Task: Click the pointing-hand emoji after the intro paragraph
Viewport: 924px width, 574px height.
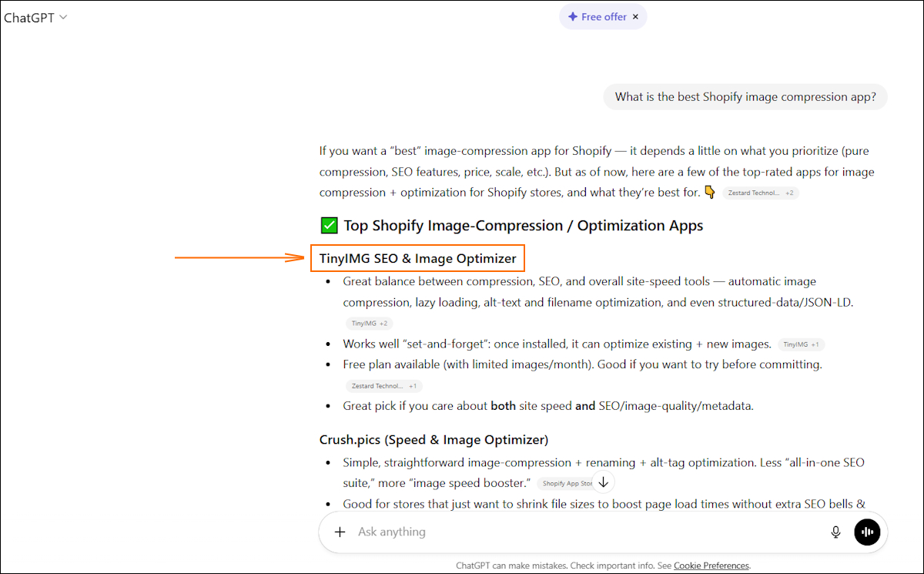Action: tap(709, 192)
